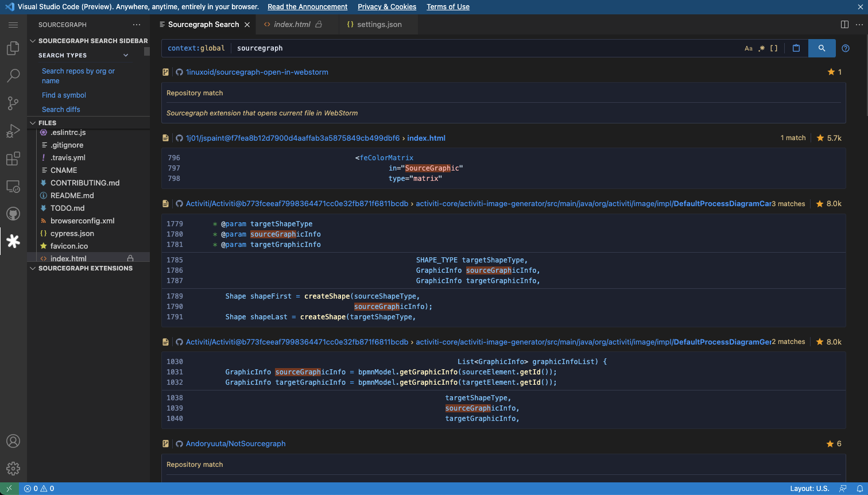The height and width of the screenshot is (495, 868).
Task: Open errors and warnings status indicator
Action: pos(39,489)
